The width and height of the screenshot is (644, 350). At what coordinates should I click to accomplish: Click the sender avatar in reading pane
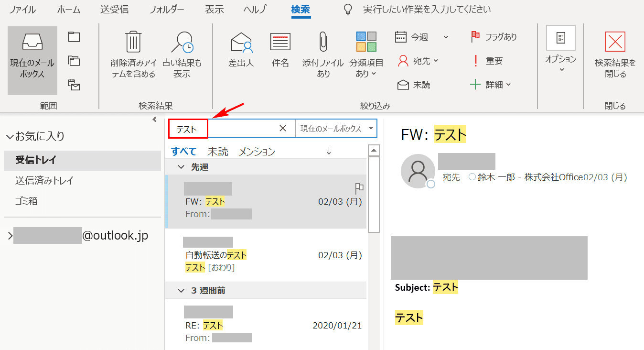tap(419, 171)
